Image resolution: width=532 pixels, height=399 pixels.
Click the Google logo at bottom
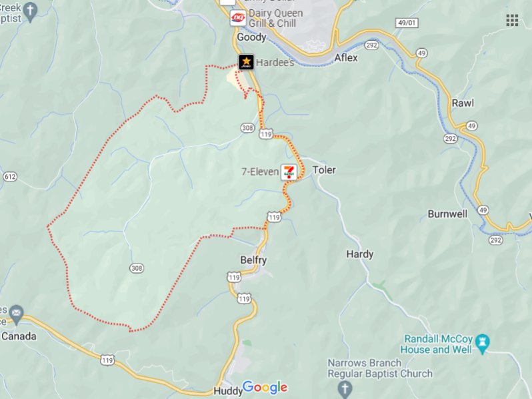pyautogui.click(x=265, y=388)
